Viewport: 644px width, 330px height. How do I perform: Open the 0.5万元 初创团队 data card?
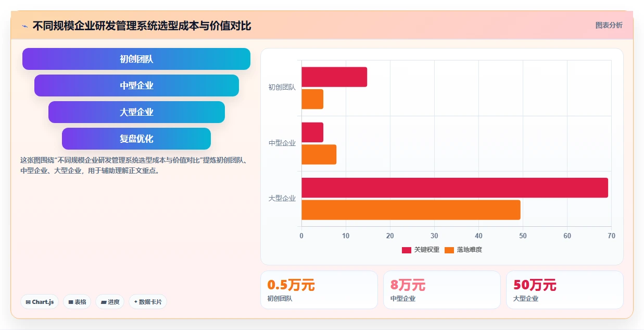(319, 290)
